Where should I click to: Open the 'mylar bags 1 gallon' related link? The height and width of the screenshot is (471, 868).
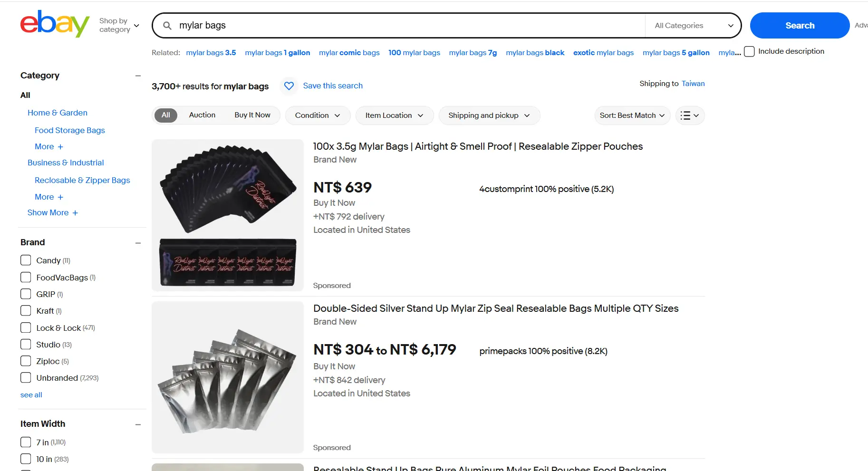277,53
